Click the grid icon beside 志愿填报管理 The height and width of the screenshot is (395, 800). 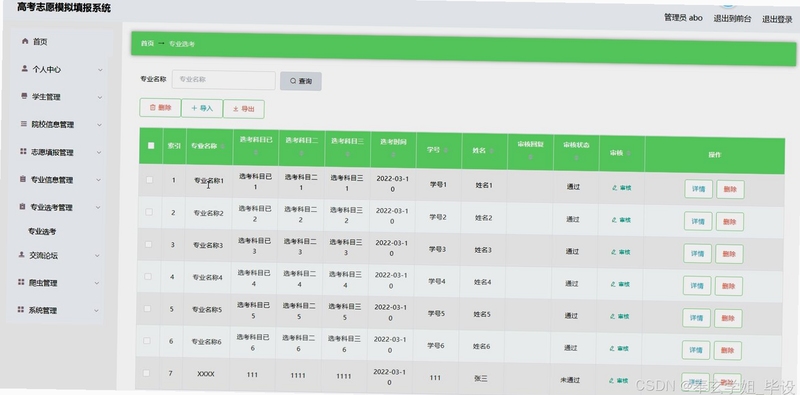(x=23, y=152)
